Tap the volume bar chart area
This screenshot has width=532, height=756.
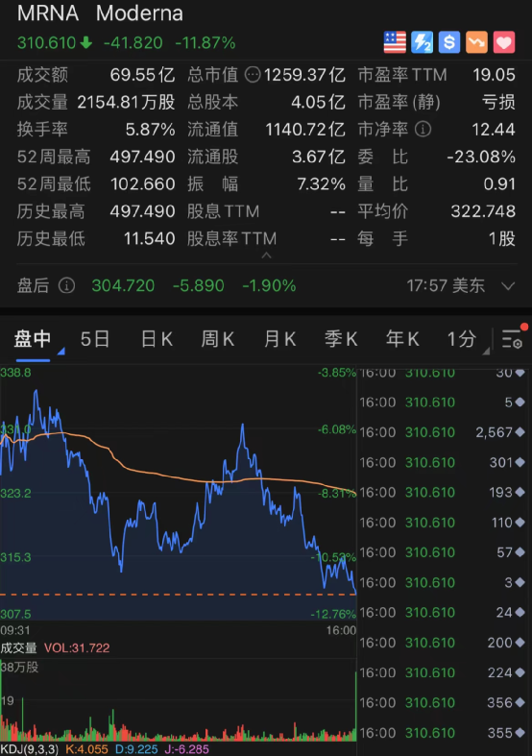coord(179,699)
